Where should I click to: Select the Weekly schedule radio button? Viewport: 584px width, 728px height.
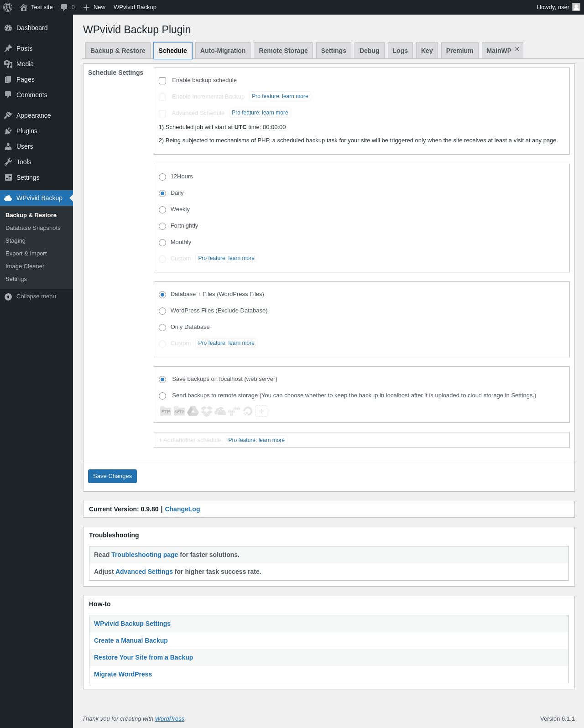162,210
